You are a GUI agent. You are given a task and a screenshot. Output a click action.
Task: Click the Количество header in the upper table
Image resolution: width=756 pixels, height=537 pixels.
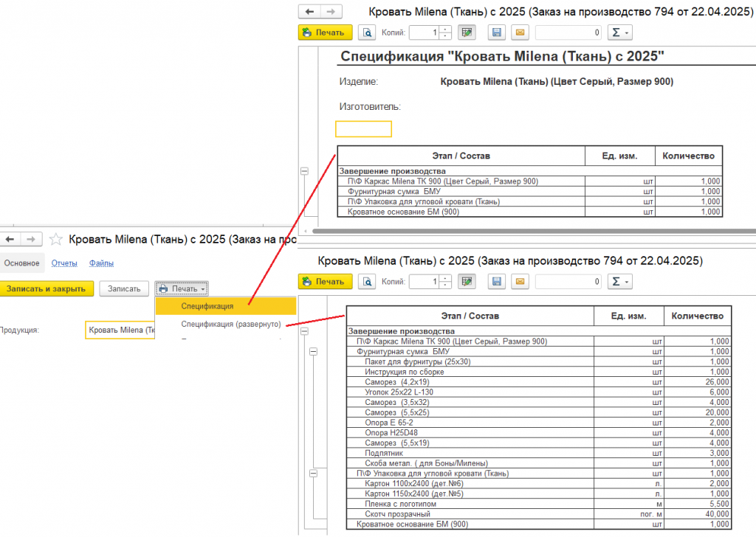coord(689,156)
